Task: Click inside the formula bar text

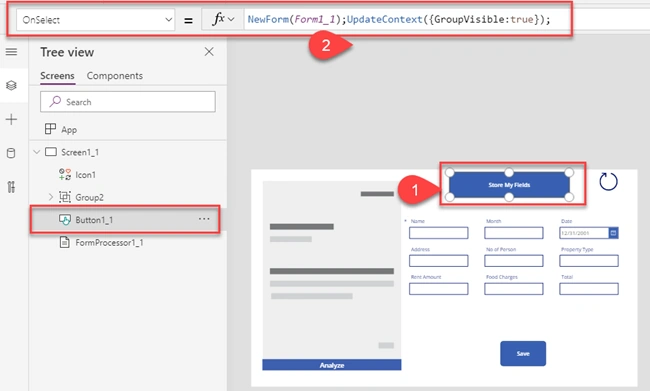Action: [399, 19]
